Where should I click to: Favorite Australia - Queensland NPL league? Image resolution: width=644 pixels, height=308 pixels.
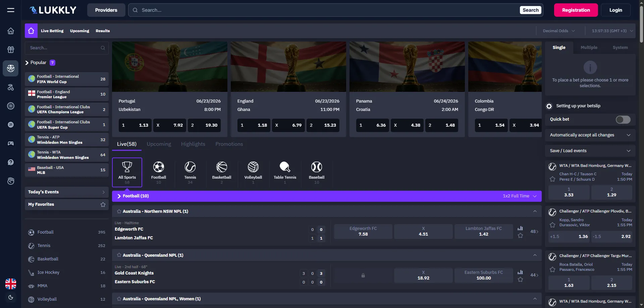(x=119, y=255)
